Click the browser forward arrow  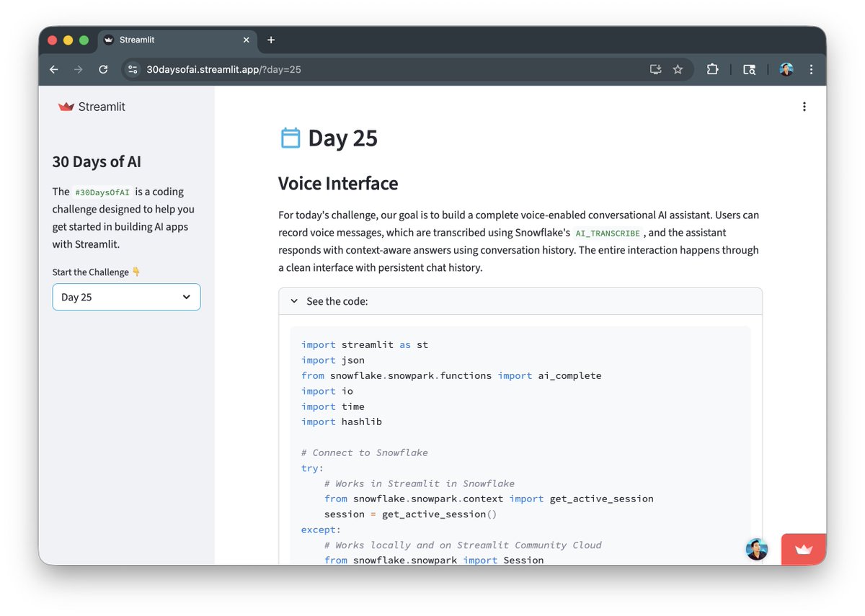79,69
